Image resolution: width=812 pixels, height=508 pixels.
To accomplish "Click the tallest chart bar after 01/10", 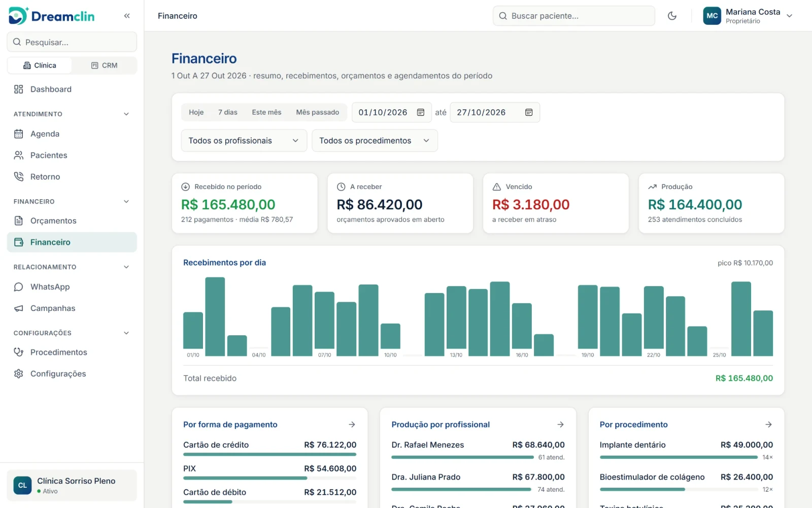I will tap(215, 316).
